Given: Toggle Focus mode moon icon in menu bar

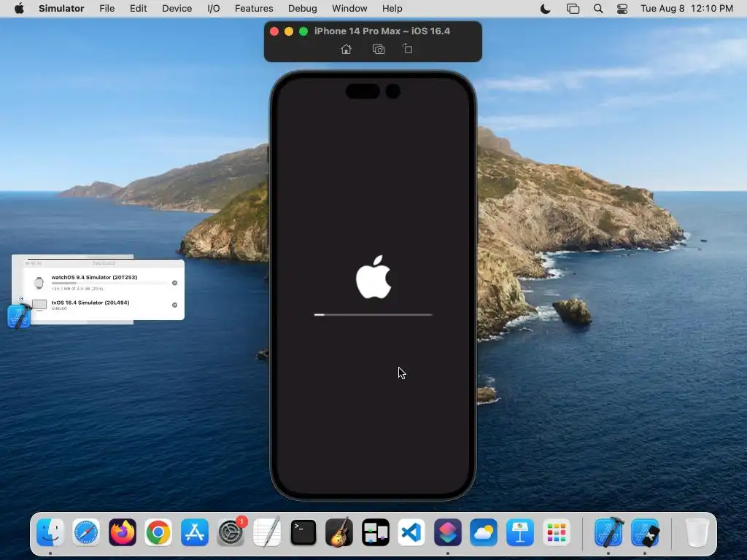Looking at the screenshot, I should 546,9.
